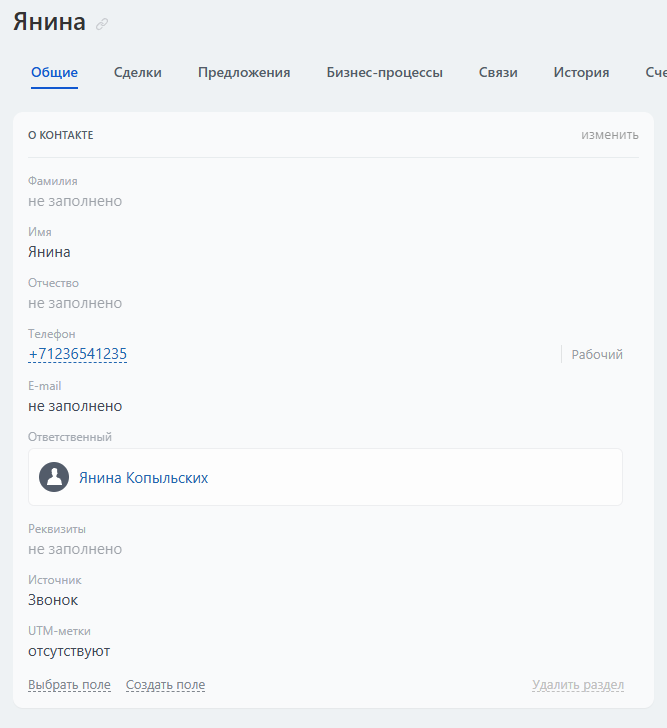Screen dimensions: 667x728
Task: Click the Создать поле link
Action: [165, 685]
